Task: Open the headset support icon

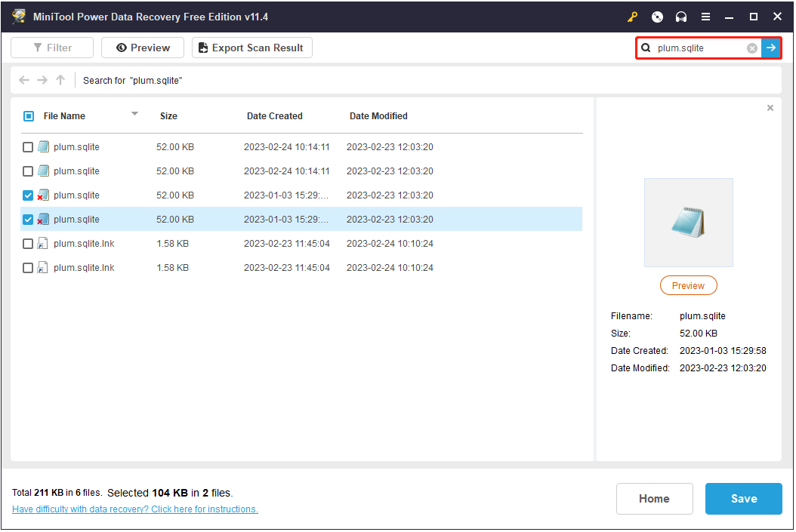Action: [680, 17]
